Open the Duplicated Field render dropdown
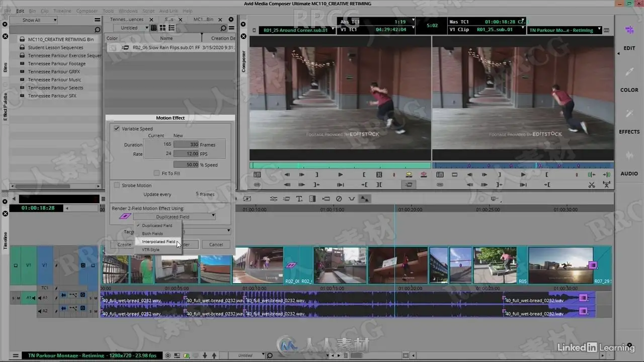This screenshot has height=362, width=644. [x=175, y=217]
